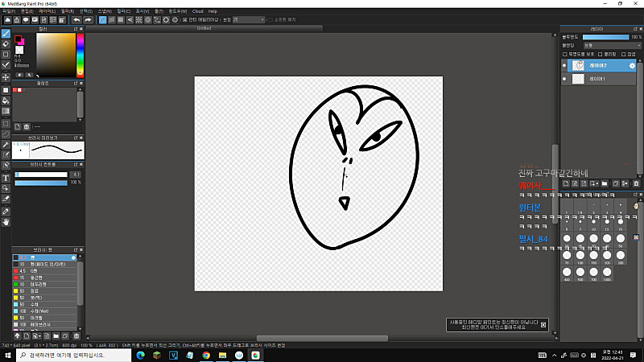Close the update notice popup
Viewport: 644px width, 362px height.
[543, 325]
